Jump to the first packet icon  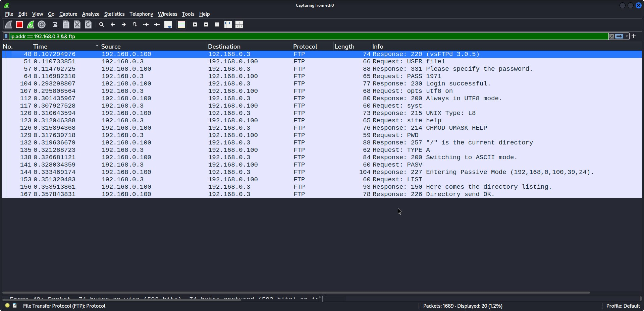point(146,24)
